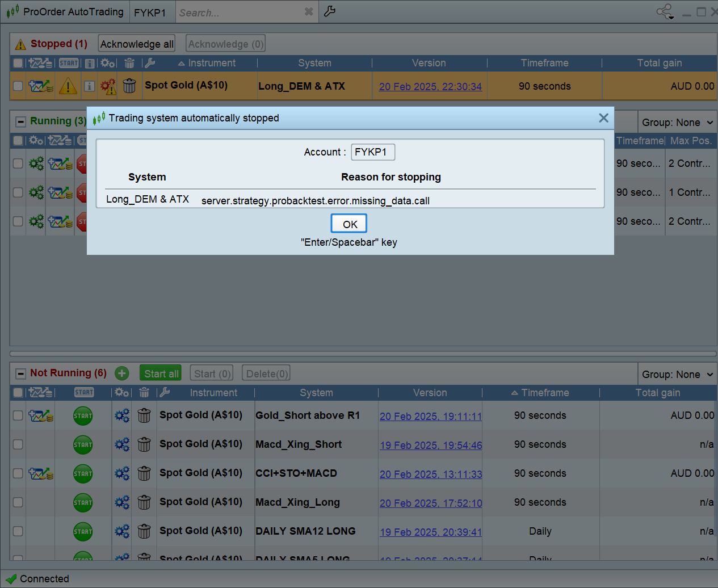Click the Start all button
Image resolution: width=718 pixels, height=588 pixels.
pos(161,373)
